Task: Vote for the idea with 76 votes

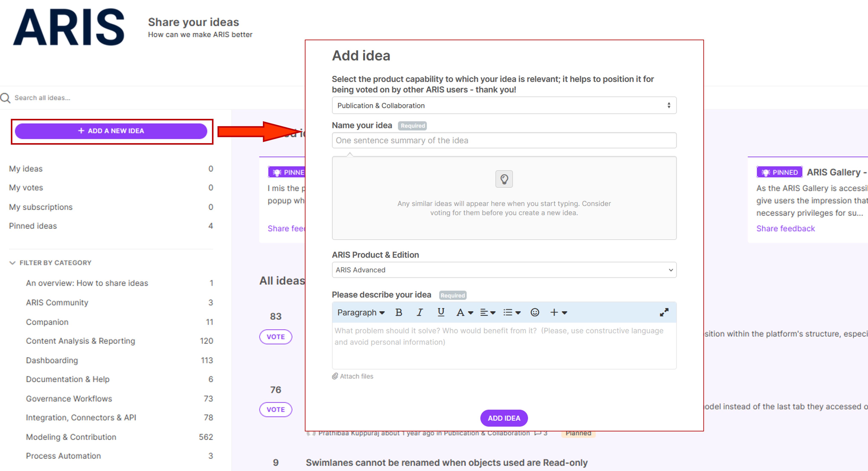Action: (x=275, y=409)
